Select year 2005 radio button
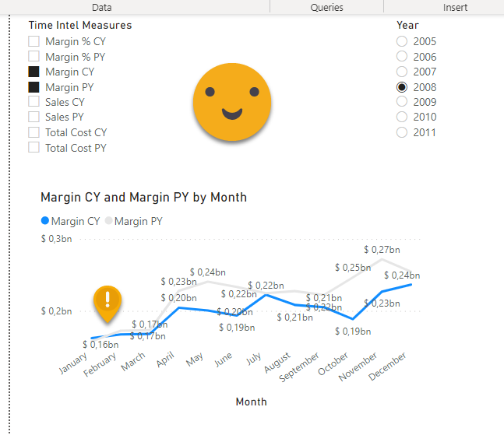Image resolution: width=504 pixels, height=435 pixels. 402,41
